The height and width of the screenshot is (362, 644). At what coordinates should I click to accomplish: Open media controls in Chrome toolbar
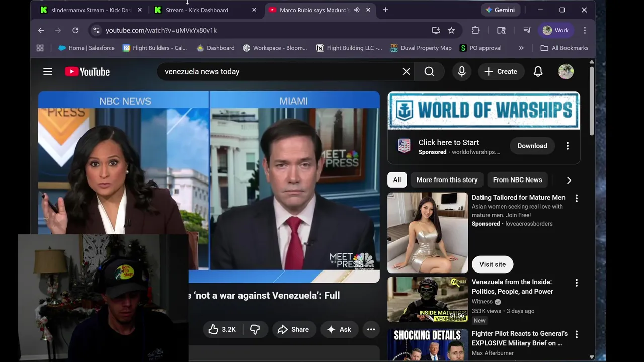(527, 30)
